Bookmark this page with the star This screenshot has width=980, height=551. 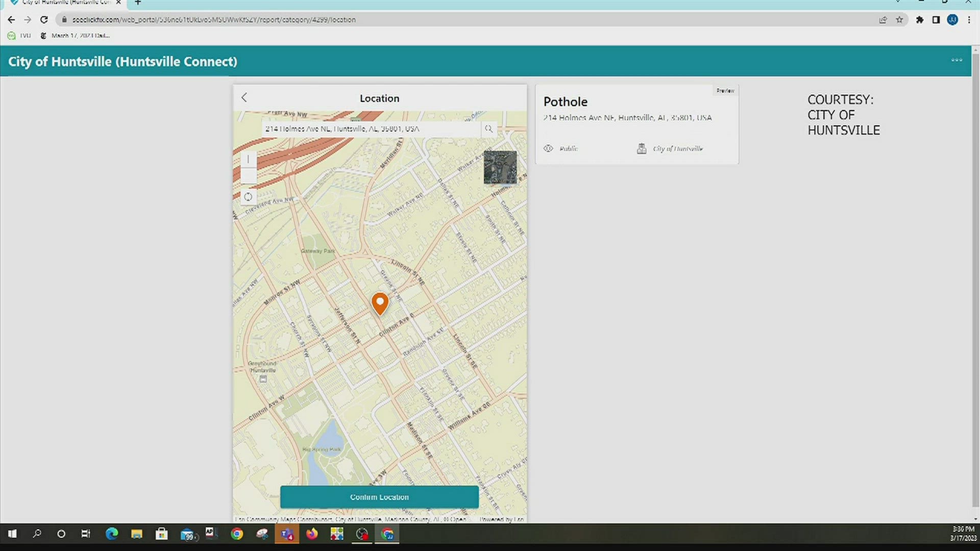pyautogui.click(x=899, y=20)
